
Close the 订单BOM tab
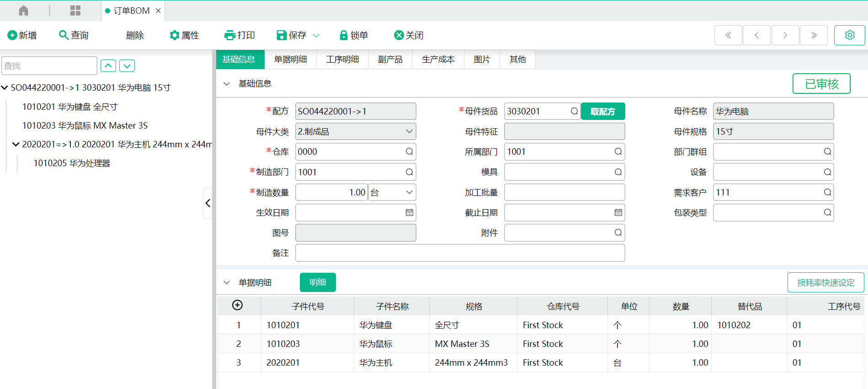pos(158,11)
